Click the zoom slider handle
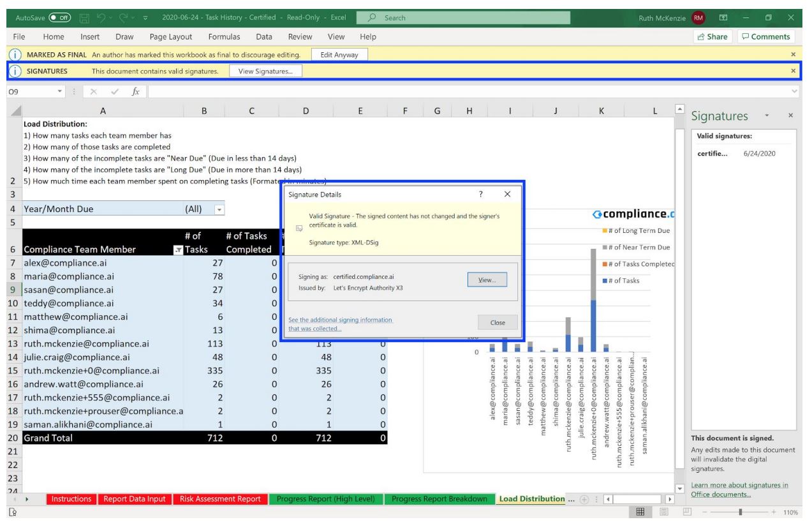This screenshot has height=529, width=812. pyautogui.click(x=740, y=512)
